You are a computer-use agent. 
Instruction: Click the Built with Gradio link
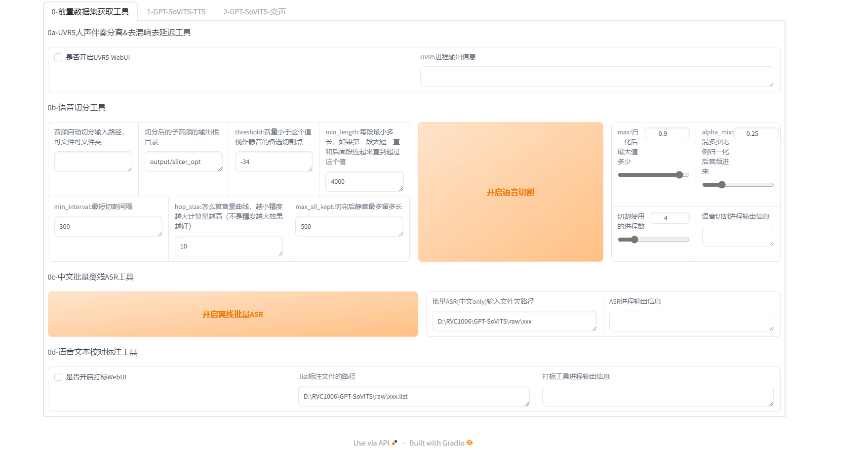(436, 443)
